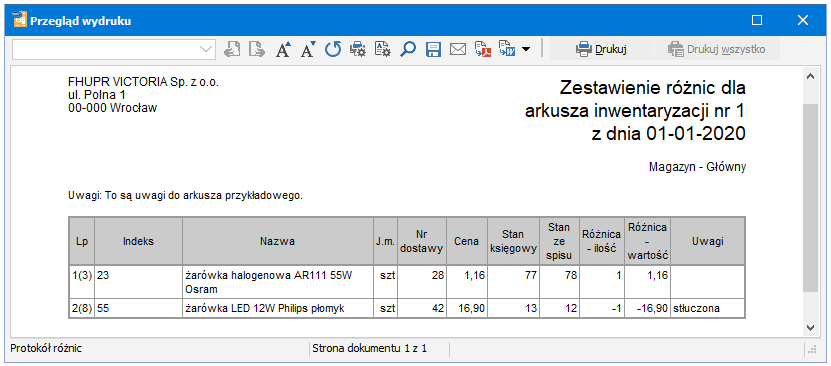Click 'Cena' column header

coord(466,241)
